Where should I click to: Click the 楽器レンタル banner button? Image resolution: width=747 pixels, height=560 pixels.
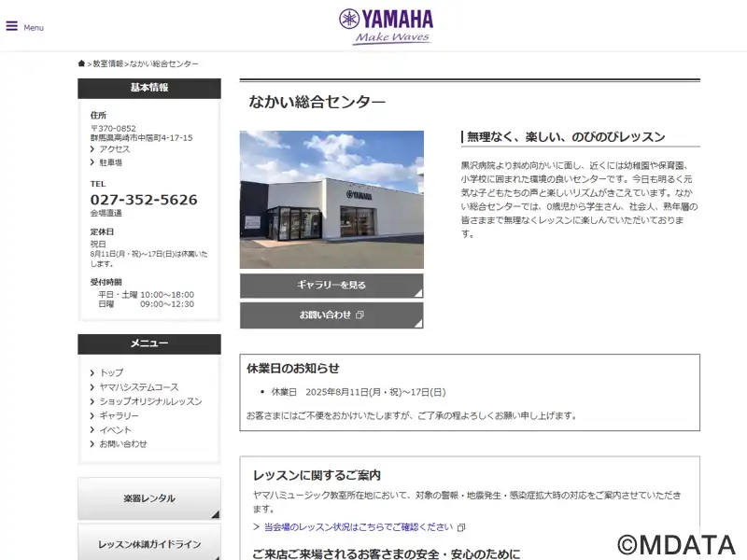tap(149, 498)
